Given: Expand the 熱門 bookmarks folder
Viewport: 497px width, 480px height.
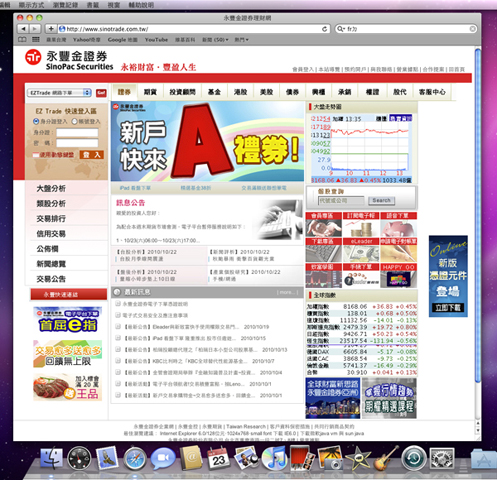Looking at the screenshot, I should pos(241,40).
